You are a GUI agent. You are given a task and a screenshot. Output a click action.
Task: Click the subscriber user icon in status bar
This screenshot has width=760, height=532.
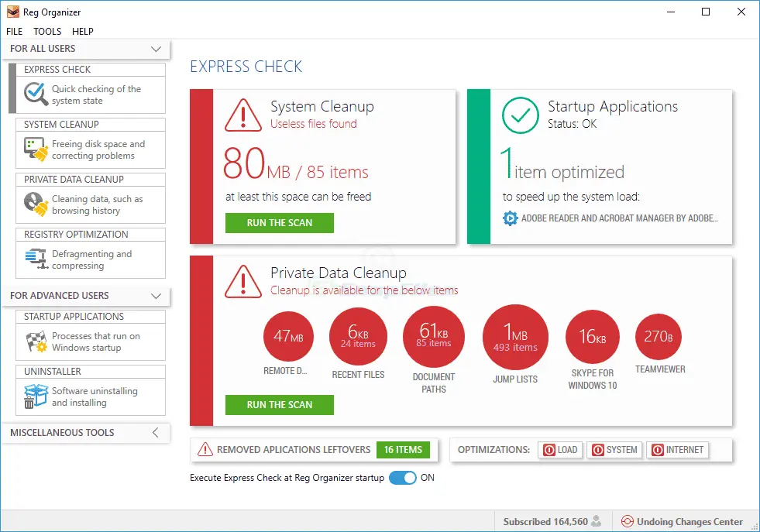tap(597, 521)
